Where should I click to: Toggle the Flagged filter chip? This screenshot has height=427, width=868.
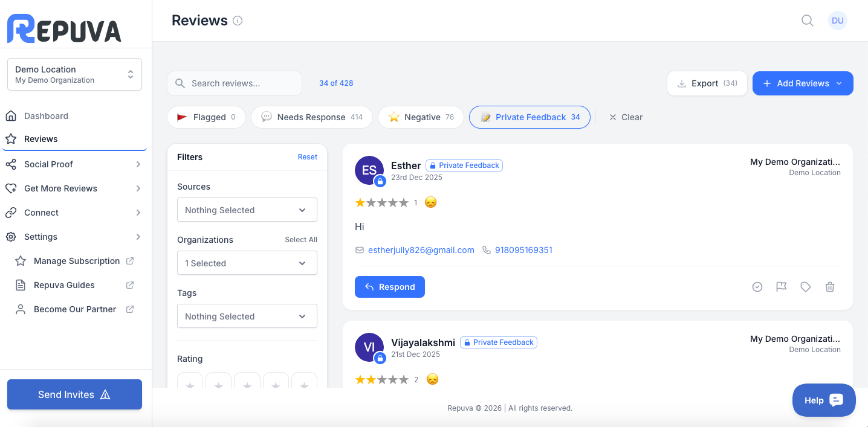(206, 117)
